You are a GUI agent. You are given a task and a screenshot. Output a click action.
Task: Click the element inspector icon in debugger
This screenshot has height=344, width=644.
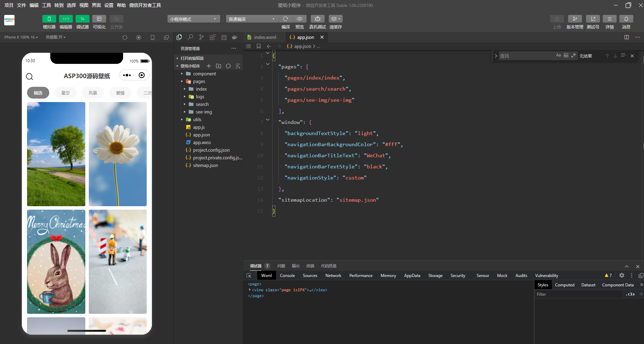tap(249, 275)
